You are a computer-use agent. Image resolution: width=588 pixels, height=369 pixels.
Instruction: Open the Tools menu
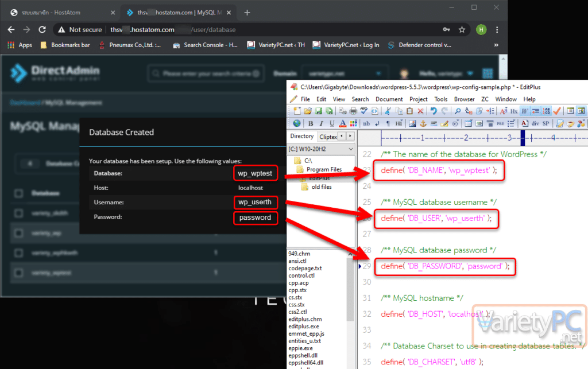pyautogui.click(x=441, y=99)
